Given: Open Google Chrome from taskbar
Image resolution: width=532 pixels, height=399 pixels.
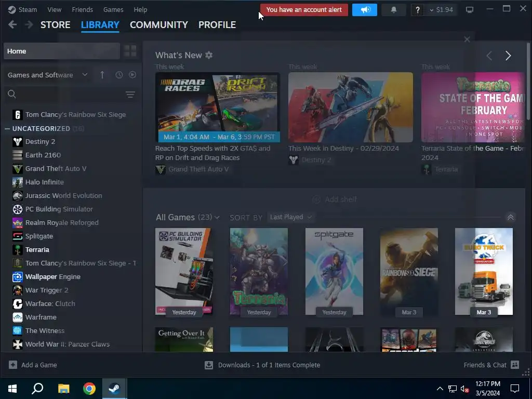Looking at the screenshot, I should 89,389.
